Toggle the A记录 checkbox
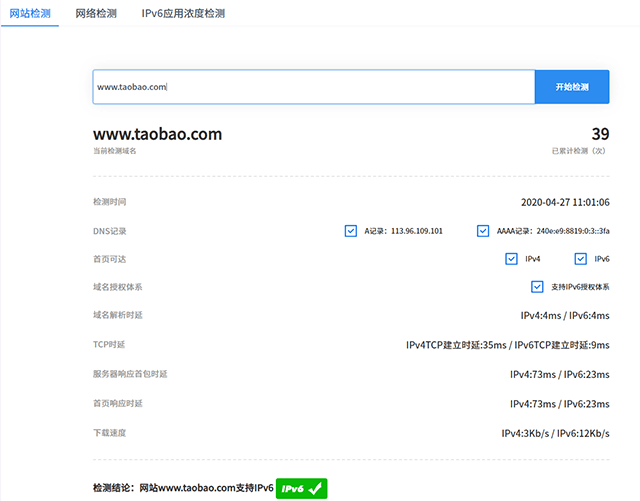The height and width of the screenshot is (501, 640). (x=351, y=231)
